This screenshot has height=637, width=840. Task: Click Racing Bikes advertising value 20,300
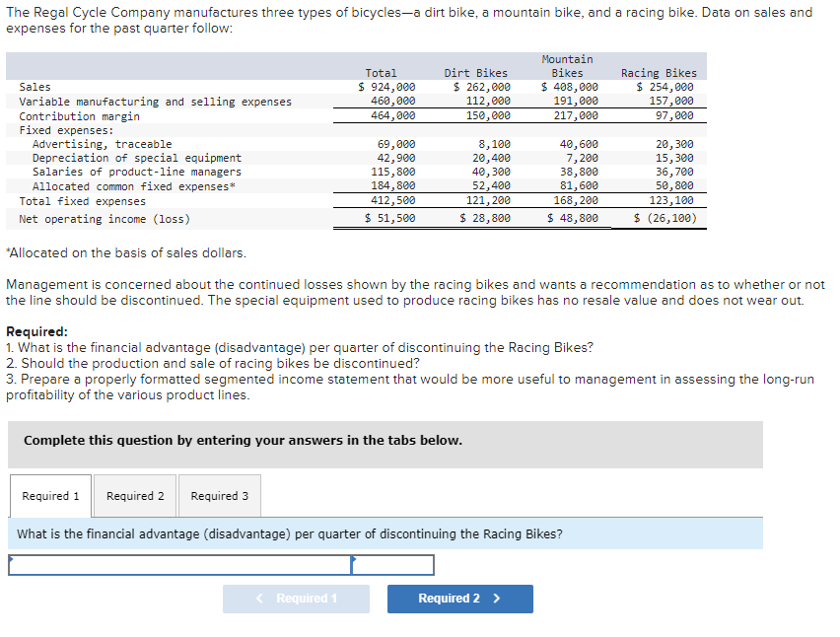pyautogui.click(x=674, y=144)
